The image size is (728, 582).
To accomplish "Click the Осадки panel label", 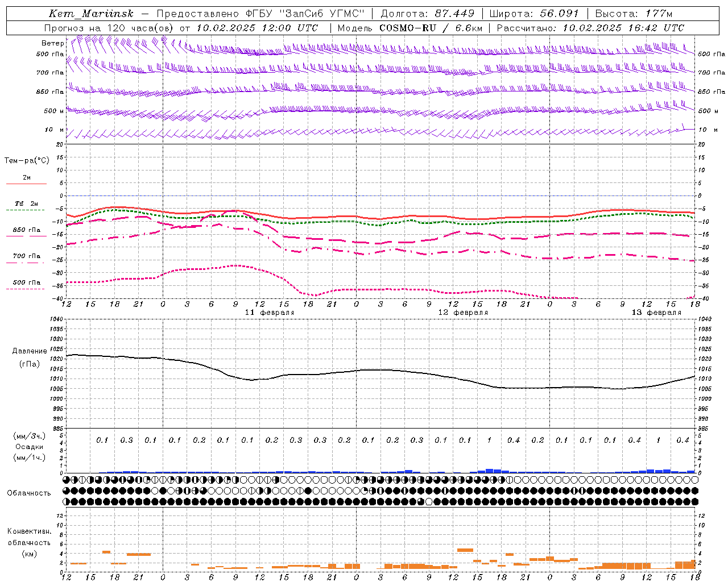I will pyautogui.click(x=30, y=447).
